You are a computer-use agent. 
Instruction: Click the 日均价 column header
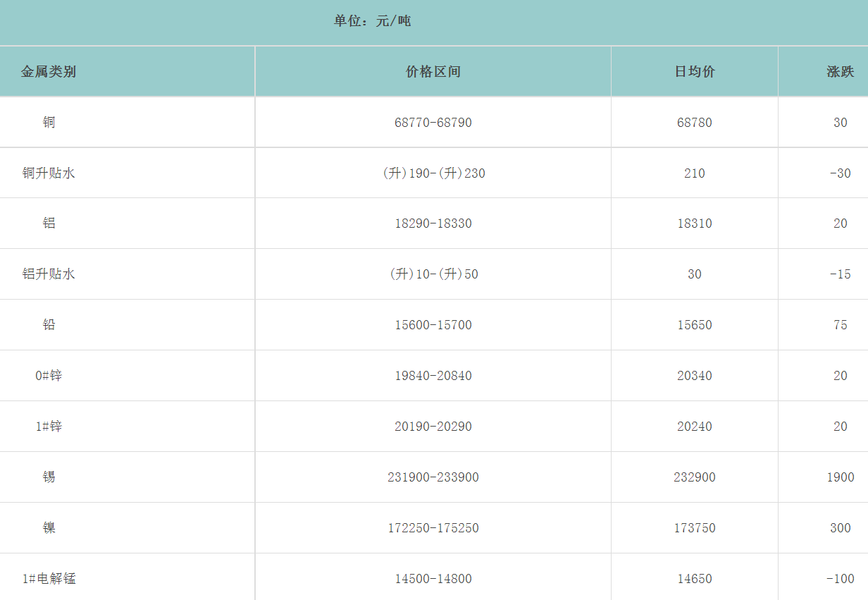[x=695, y=71]
